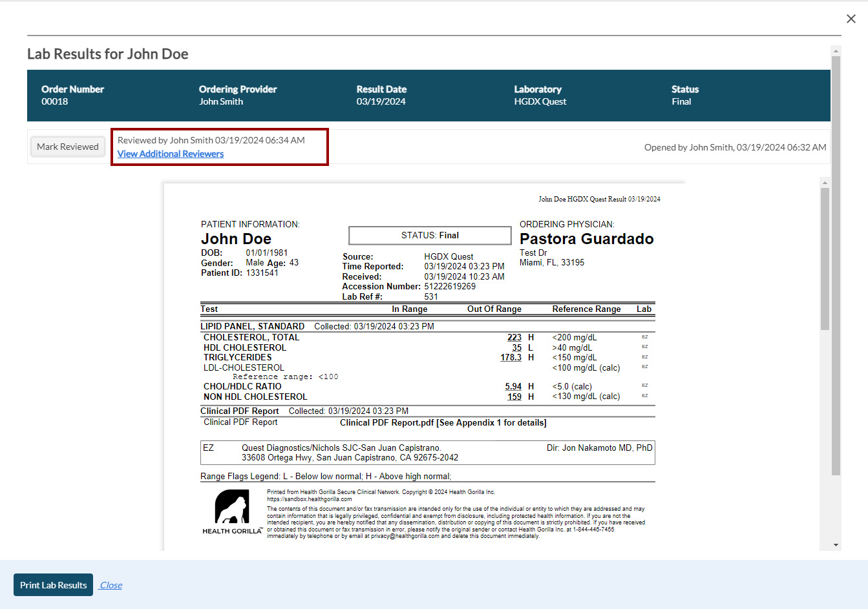Screen dimensions: 868x609
Task: Close the lab results dialog with X
Action: 851,19
